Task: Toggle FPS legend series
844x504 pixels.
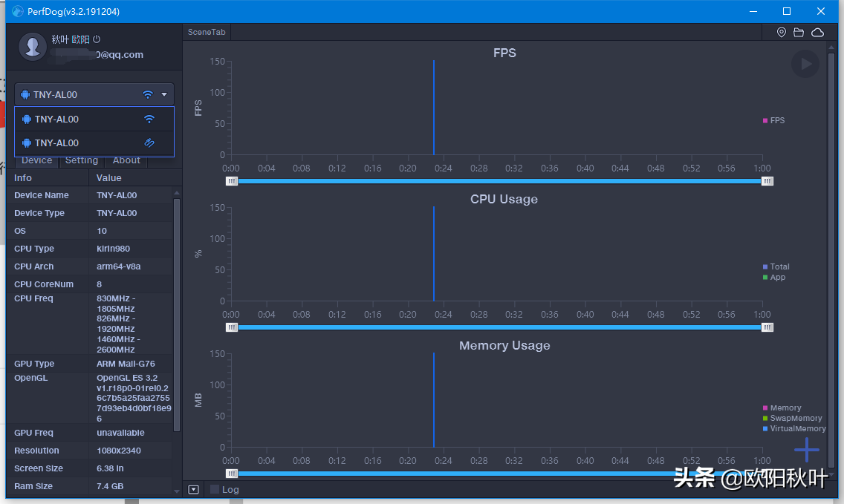Action: coord(773,120)
